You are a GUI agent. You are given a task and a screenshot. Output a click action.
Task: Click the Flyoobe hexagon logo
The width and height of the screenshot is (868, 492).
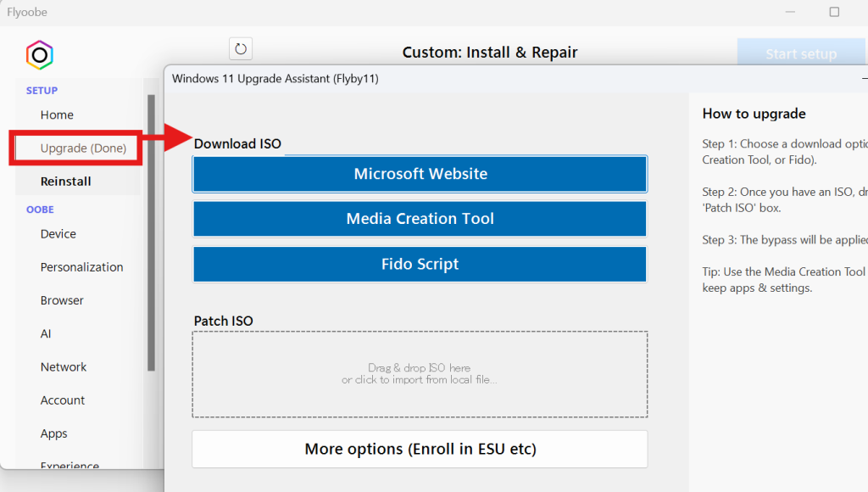point(39,55)
